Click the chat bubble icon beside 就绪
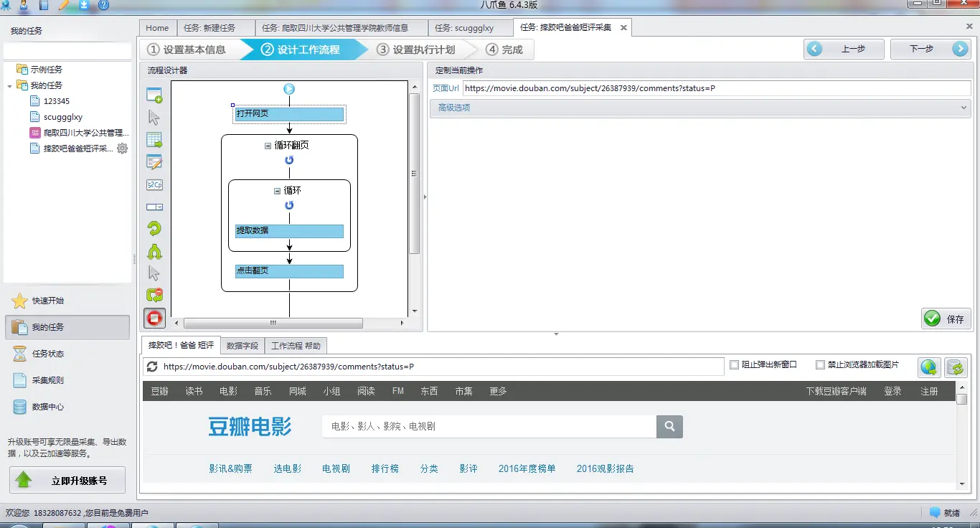 (935, 513)
